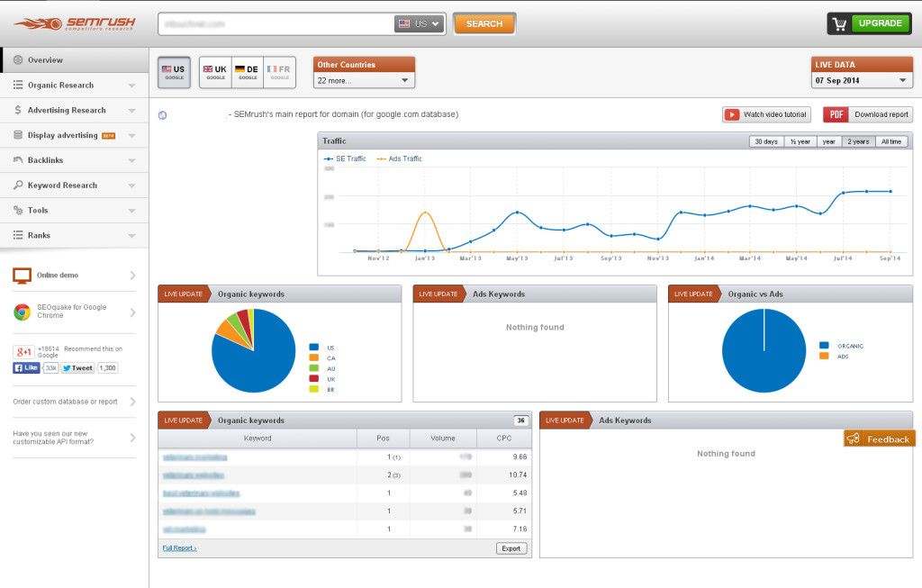Click the green UPGRADE button

(x=881, y=23)
